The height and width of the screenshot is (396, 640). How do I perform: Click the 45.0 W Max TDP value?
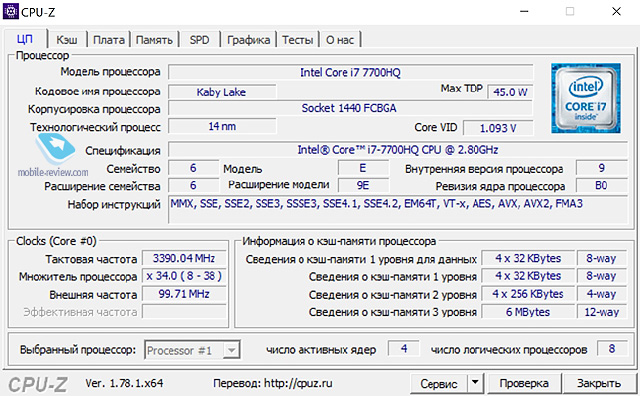click(510, 92)
